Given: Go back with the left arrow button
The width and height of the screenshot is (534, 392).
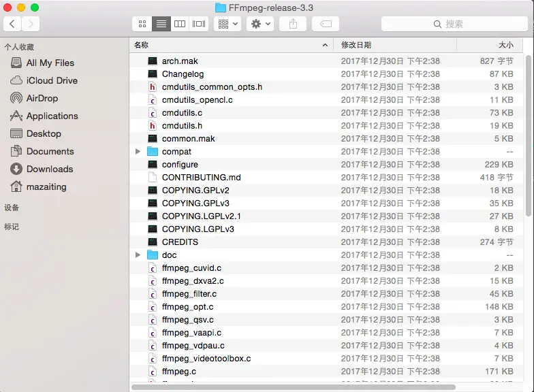Looking at the screenshot, I should (12, 24).
